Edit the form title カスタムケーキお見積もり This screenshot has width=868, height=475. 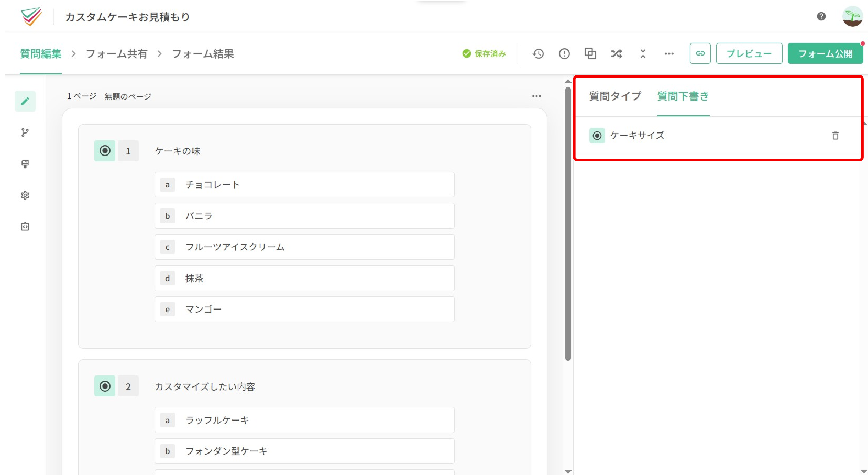pos(127,17)
